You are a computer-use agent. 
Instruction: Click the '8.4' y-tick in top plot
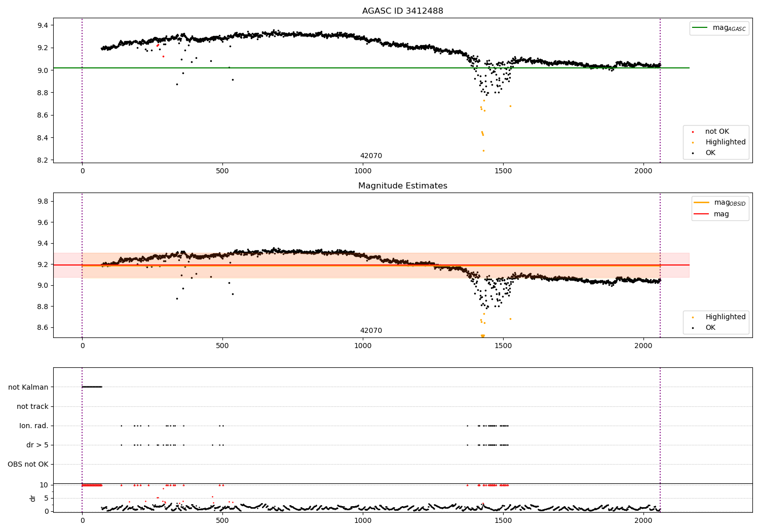[x=43, y=138]
